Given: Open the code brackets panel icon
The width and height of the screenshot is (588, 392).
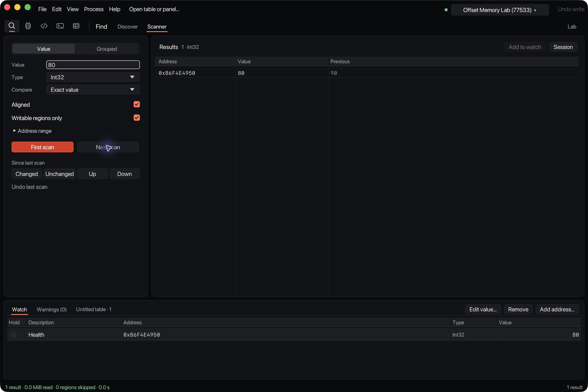Looking at the screenshot, I should click(44, 26).
